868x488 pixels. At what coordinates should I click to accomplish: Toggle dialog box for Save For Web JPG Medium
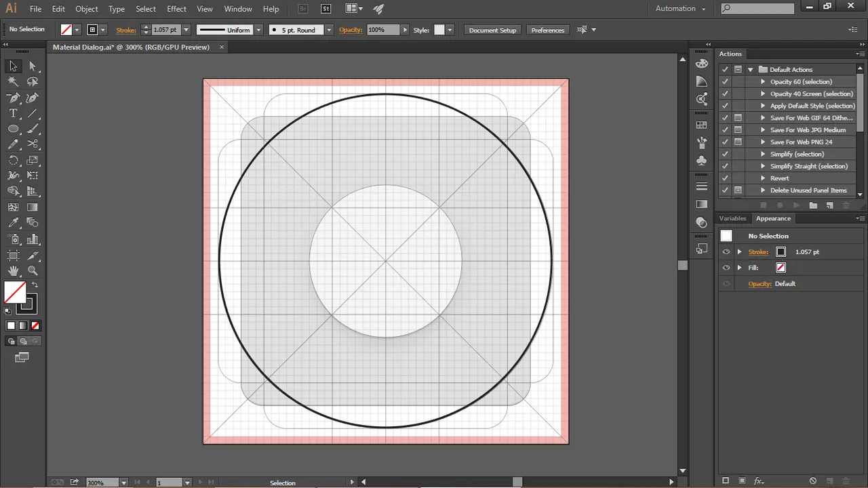[x=738, y=129]
